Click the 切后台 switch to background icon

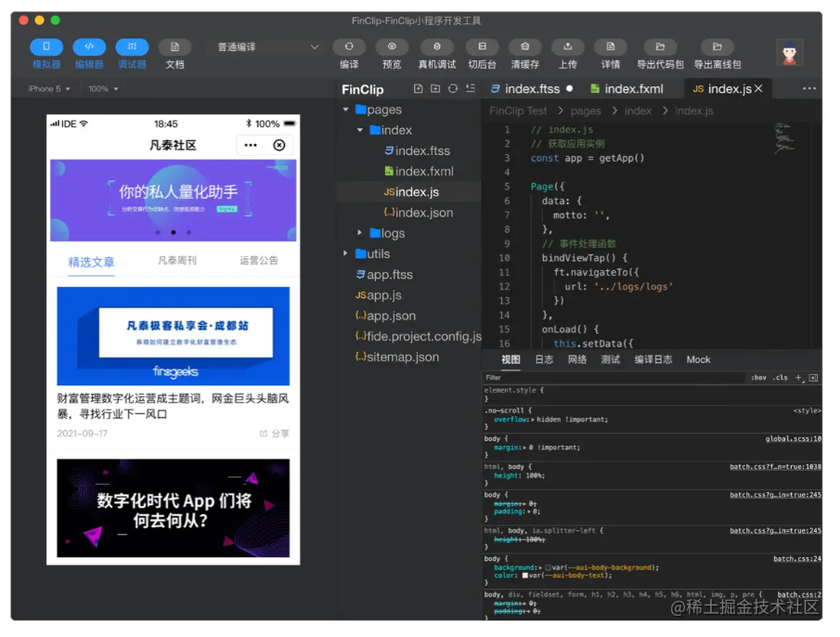pos(482,47)
